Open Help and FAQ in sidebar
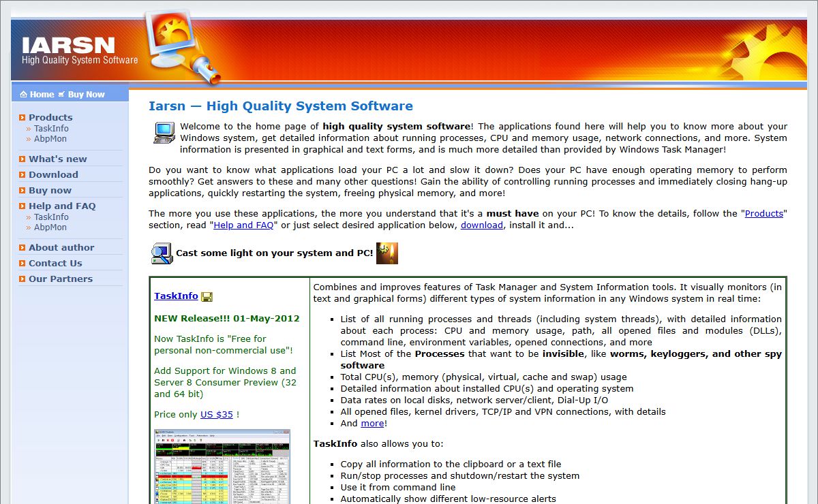Screen dimensions: 818x504 pyautogui.click(x=62, y=206)
